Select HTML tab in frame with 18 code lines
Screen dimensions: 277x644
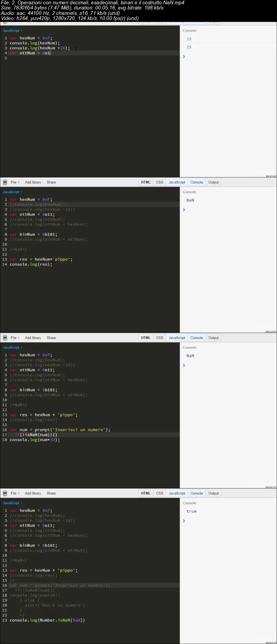click(x=146, y=338)
